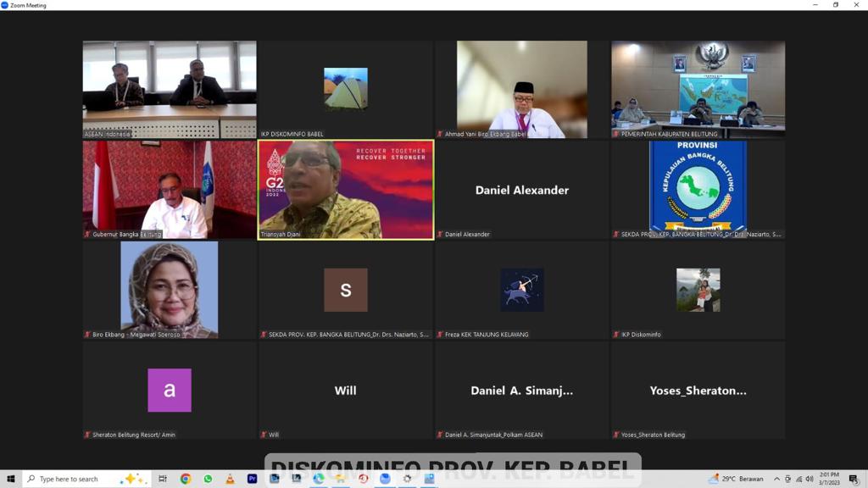868x488 pixels.
Task: Click the 'Type here to search' taskbar field
Action: 86,479
